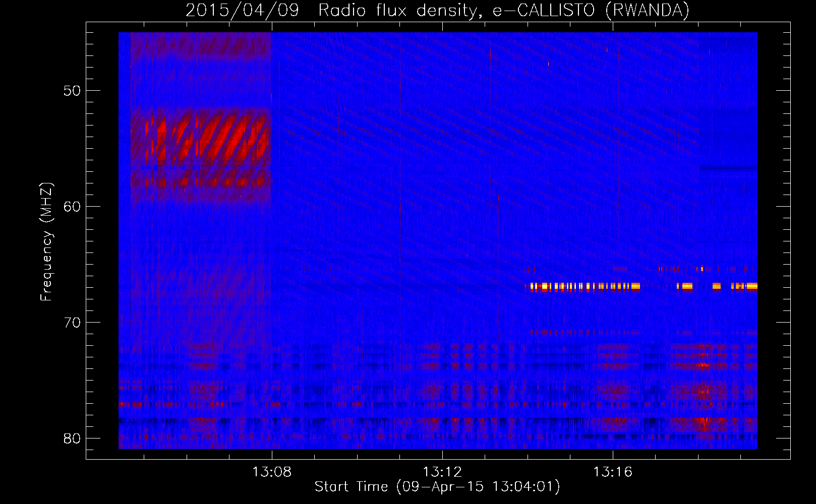Click the 13:16 time tick label
The width and height of the screenshot is (816, 504).
[613, 472]
